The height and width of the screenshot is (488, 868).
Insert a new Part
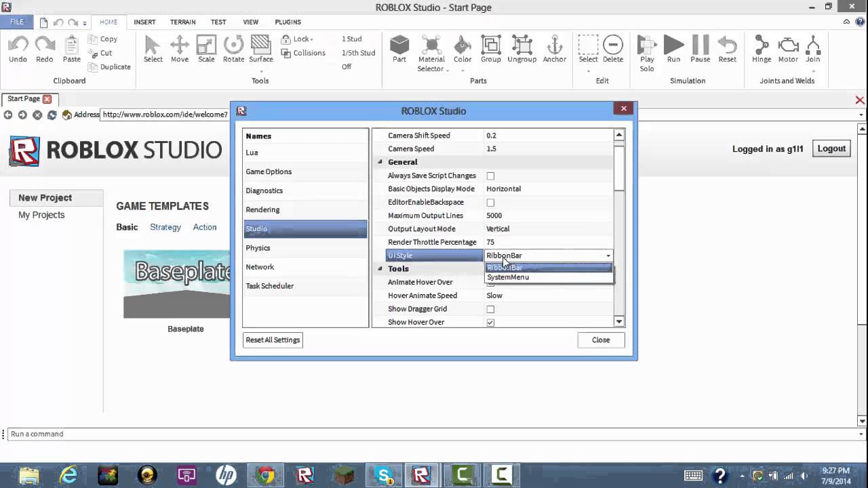(399, 45)
